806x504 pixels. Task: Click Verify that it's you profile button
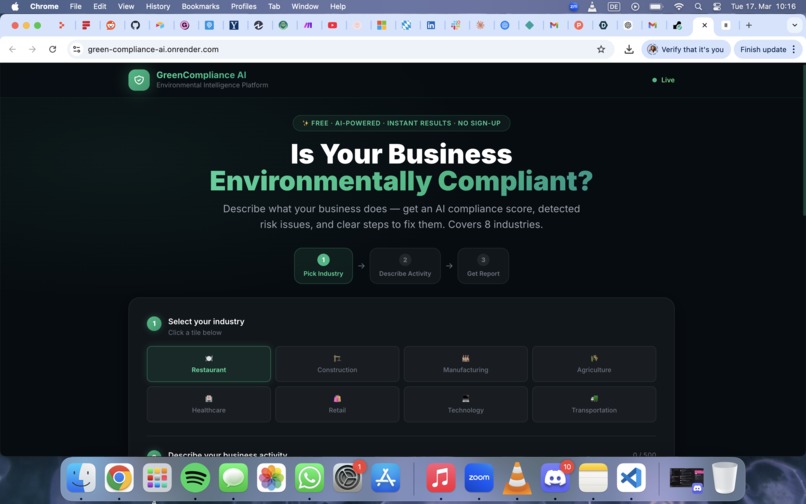[x=686, y=49]
